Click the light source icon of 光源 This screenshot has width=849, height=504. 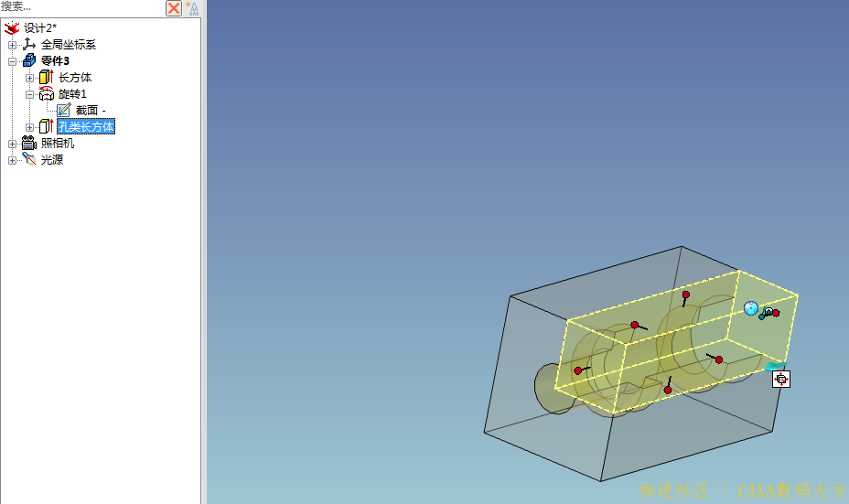(x=28, y=159)
